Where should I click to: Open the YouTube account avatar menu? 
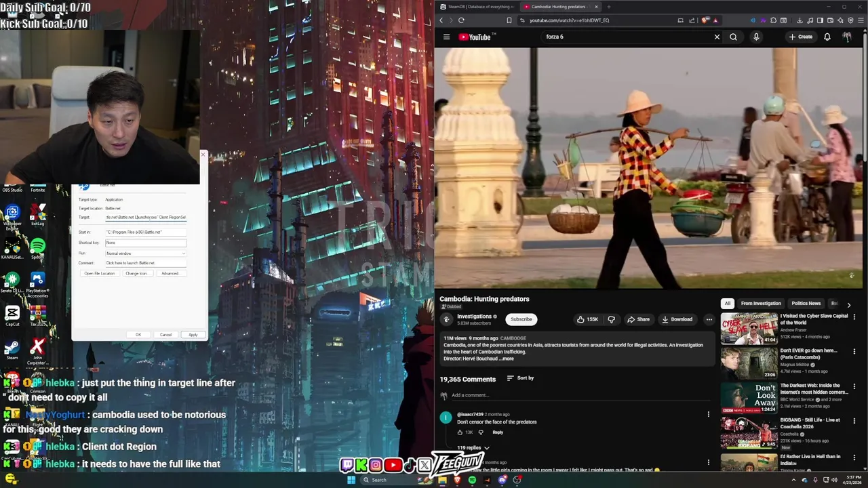click(847, 37)
